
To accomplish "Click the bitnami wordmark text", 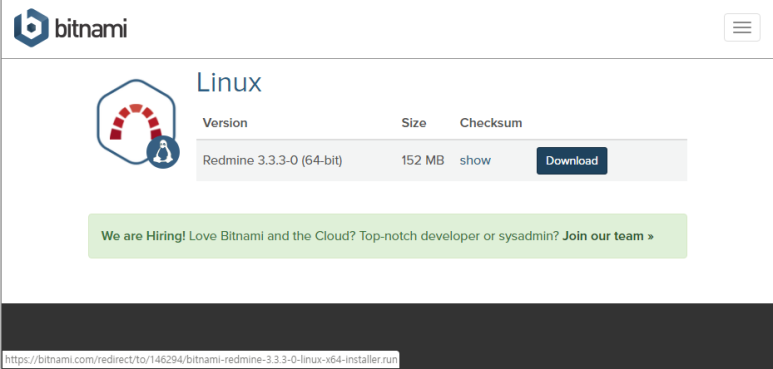I will (91, 29).
